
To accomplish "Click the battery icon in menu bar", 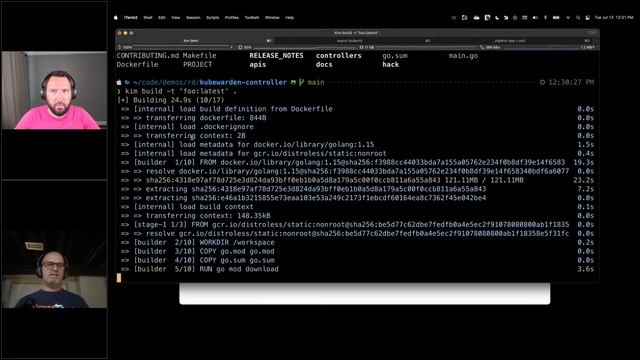I will click(x=556, y=18).
